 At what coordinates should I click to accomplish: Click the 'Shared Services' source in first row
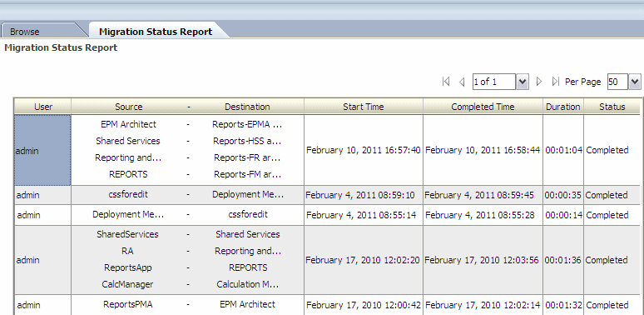coord(128,141)
